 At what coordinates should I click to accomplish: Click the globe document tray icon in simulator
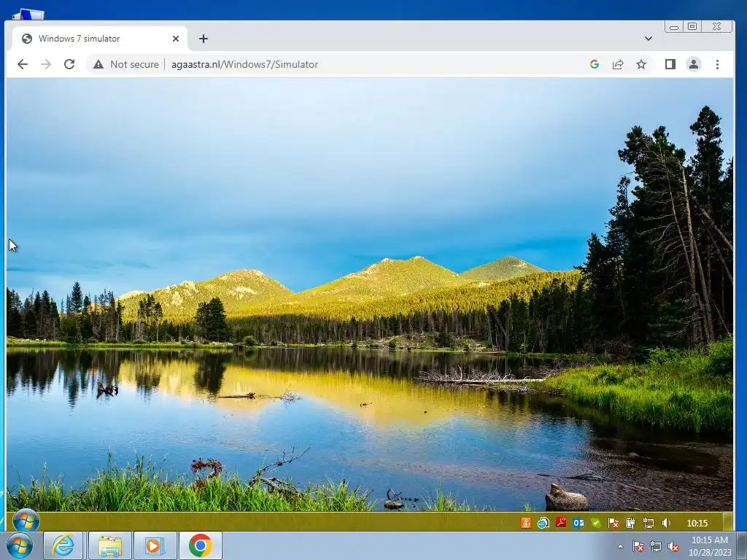543,523
